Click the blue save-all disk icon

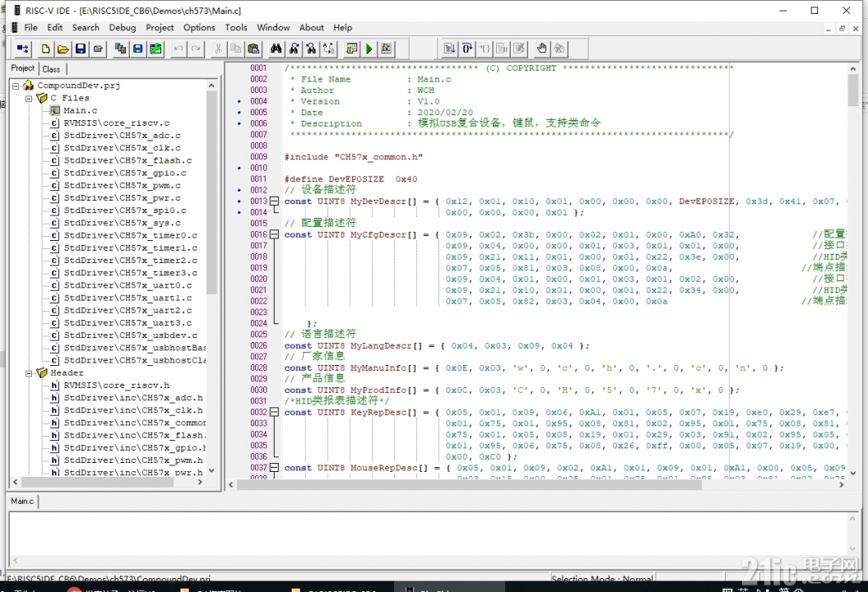138,49
